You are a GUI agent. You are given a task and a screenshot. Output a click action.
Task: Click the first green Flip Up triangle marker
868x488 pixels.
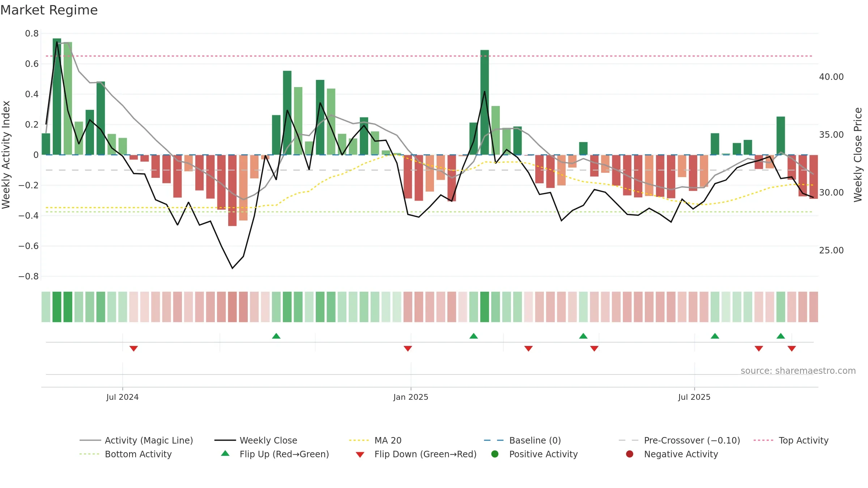276,336
